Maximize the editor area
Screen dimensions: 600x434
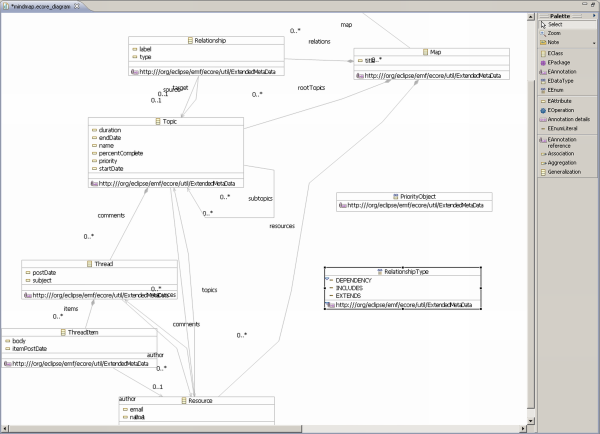pyautogui.click(x=593, y=4)
